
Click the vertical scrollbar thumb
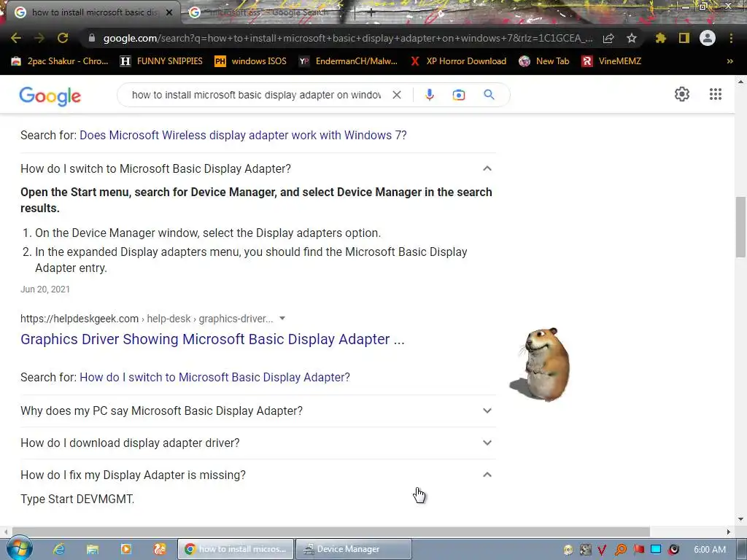point(740,227)
